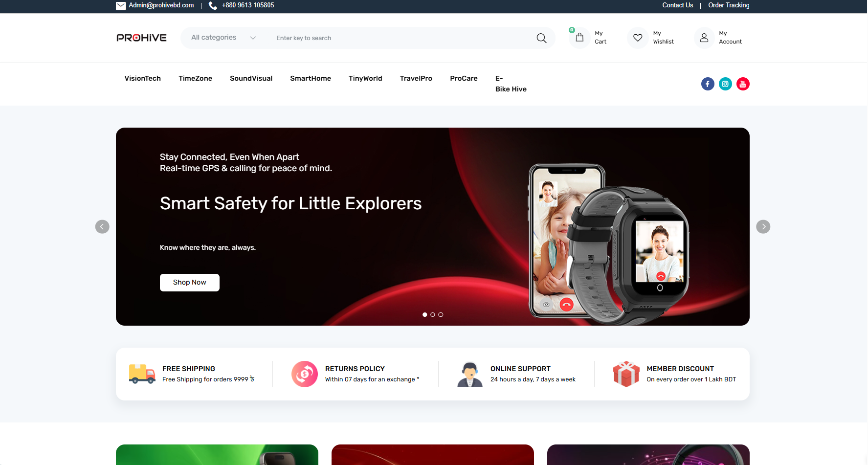Screen dimensions: 868x465
Task: Open the TinyWorld menu
Action: (365, 78)
